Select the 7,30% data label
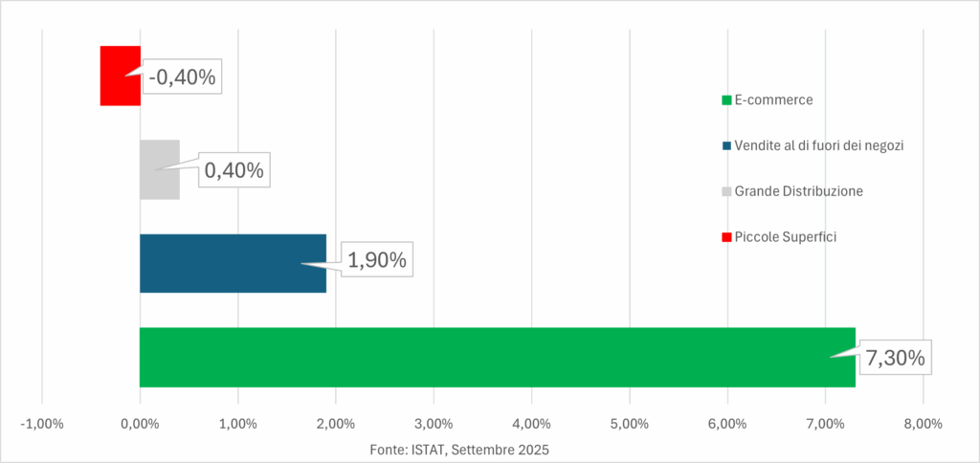The width and height of the screenshot is (980, 463). [895, 359]
